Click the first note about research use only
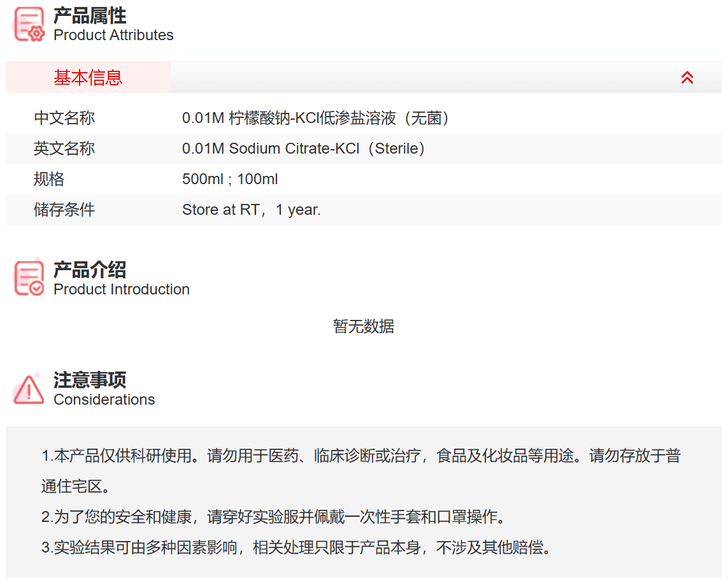728x585 pixels. tap(360, 456)
